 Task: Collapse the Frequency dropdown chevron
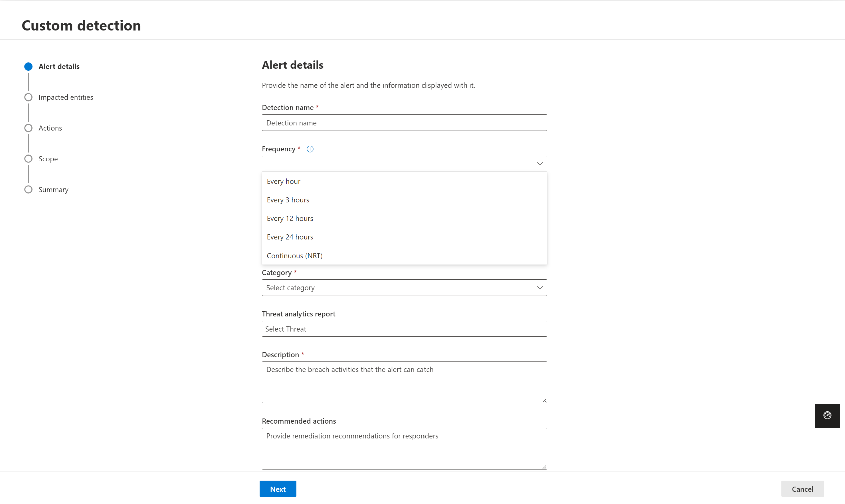pos(539,164)
